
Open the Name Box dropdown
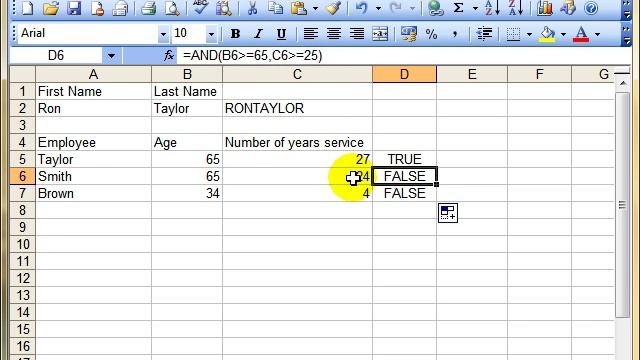pyautogui.click(x=111, y=56)
